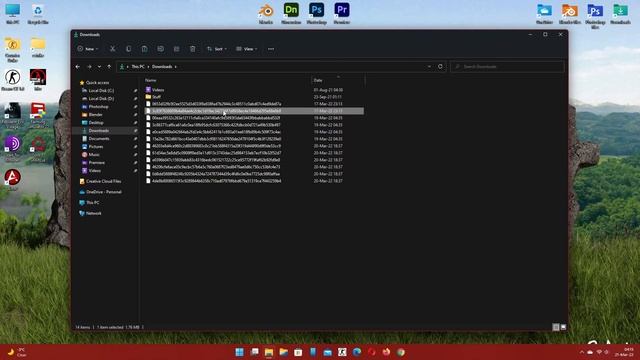The image size is (640, 360).
Task: Open the address bar history dropdown
Action: (429, 67)
